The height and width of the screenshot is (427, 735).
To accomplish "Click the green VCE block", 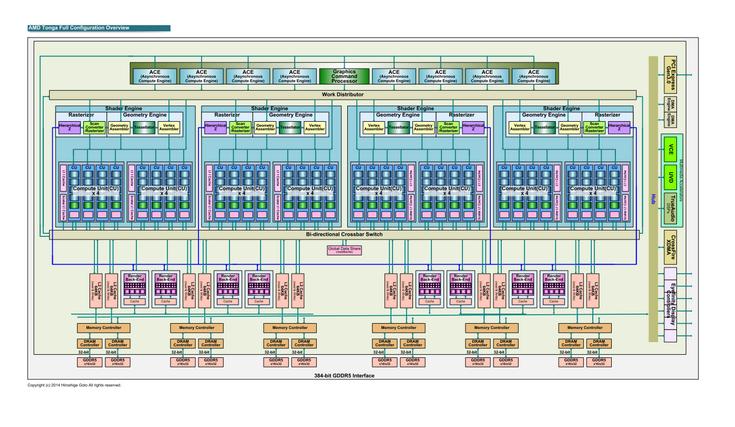I will (x=670, y=149).
